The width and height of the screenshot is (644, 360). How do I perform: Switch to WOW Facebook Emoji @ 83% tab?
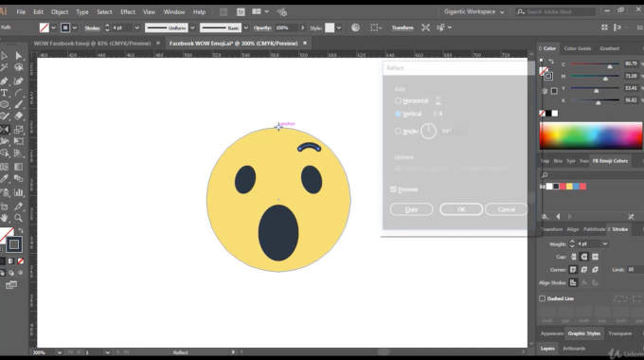tap(92, 44)
